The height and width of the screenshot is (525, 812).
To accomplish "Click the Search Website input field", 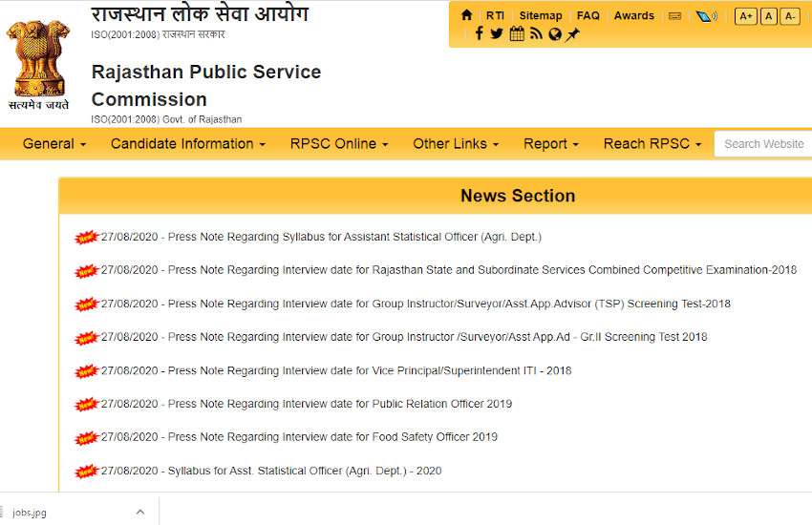I will click(x=764, y=144).
